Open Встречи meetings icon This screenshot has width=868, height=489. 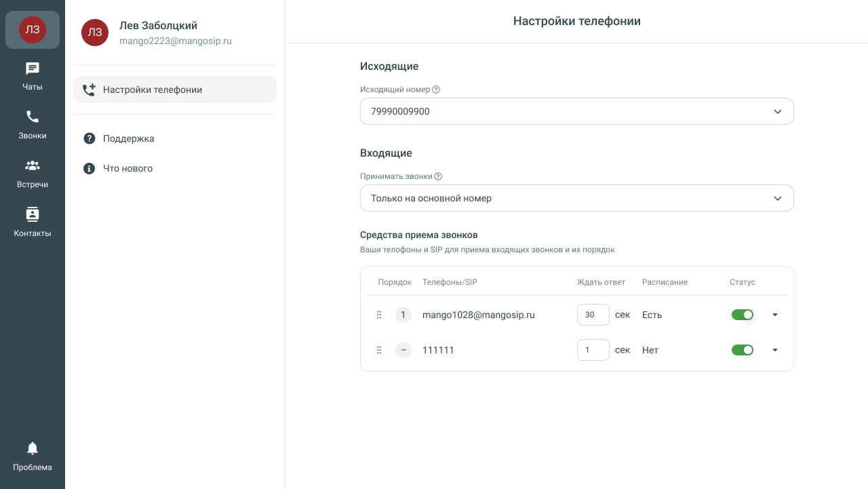[33, 166]
